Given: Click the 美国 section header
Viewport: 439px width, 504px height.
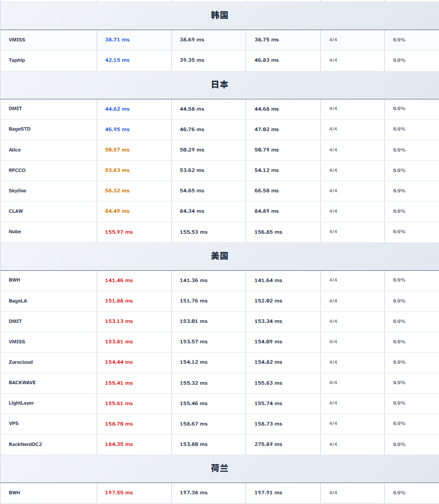Looking at the screenshot, I should 219,256.
